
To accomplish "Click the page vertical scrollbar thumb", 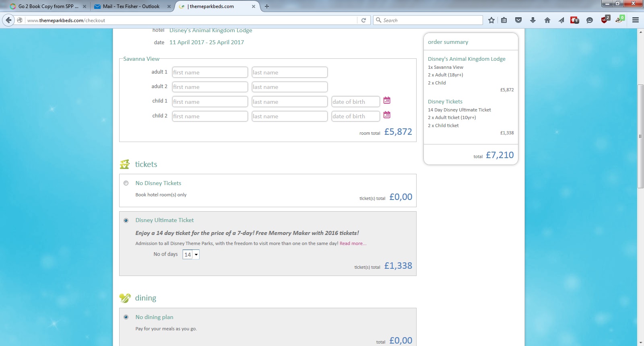I will 640,136.
